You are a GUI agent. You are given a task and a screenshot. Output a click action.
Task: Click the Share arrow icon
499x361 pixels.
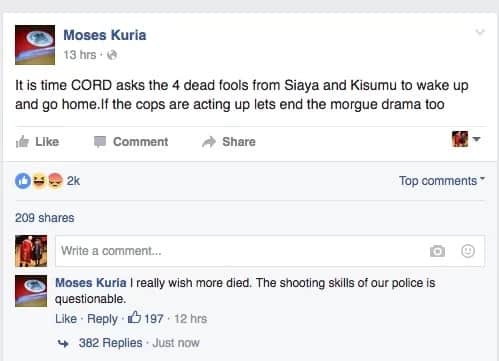click(x=209, y=142)
